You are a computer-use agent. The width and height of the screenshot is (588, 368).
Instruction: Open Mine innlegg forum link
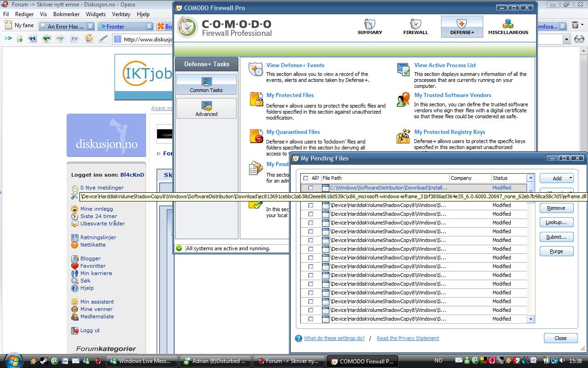click(x=96, y=209)
